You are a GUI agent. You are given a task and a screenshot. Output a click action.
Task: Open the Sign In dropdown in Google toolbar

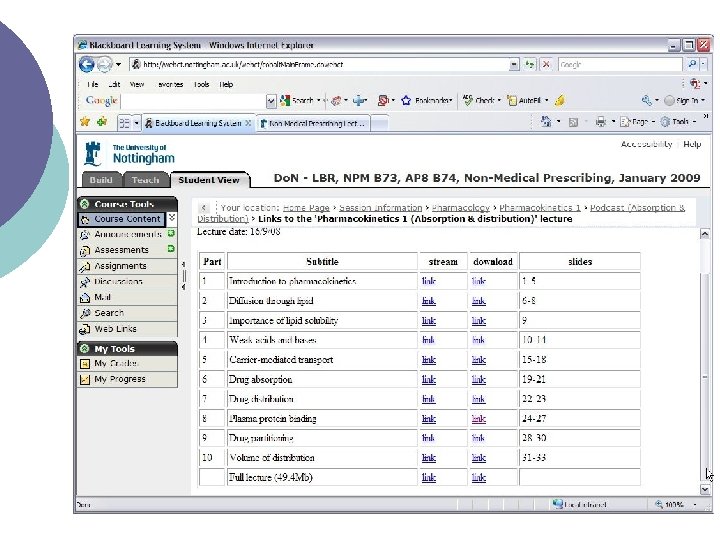point(704,100)
